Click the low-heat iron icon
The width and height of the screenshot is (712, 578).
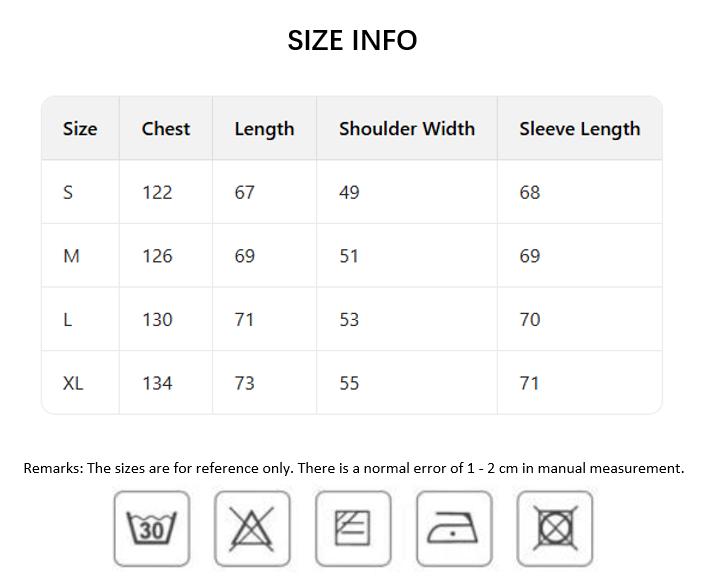tap(454, 528)
